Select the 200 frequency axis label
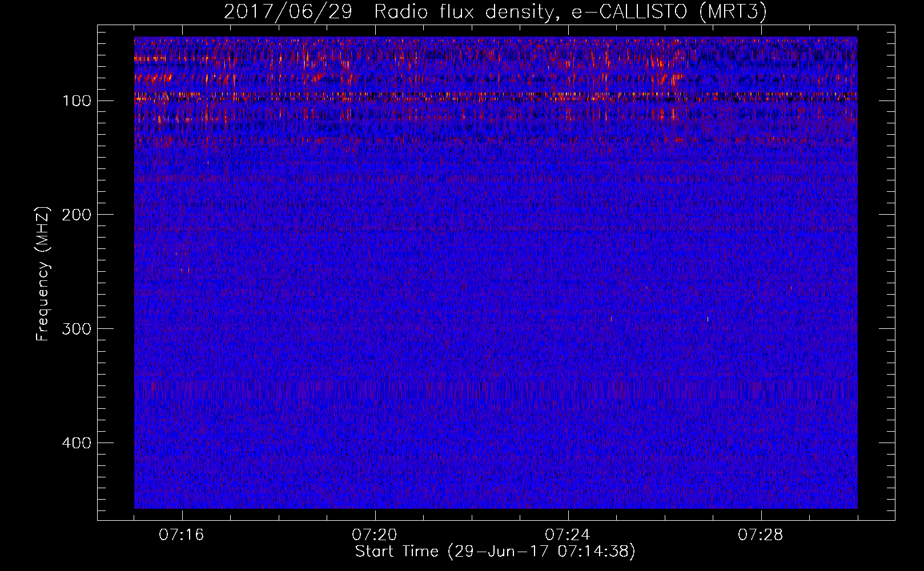The image size is (924, 571). point(77,215)
